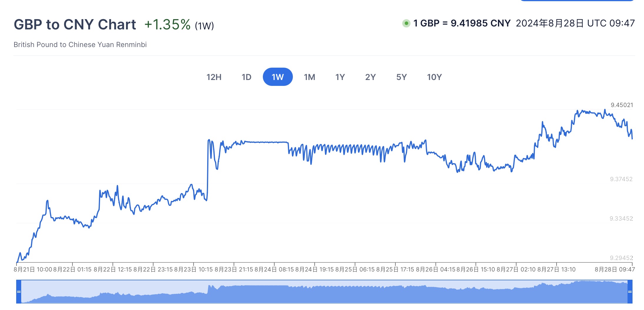Click the 9.45021 y-axis value
Image resolution: width=644 pixels, height=310 pixels.
click(622, 105)
